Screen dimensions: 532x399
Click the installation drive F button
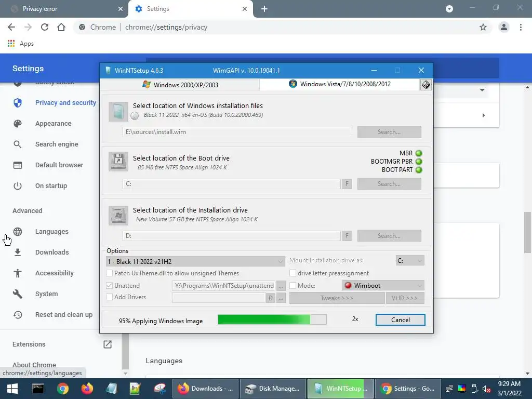(x=347, y=236)
